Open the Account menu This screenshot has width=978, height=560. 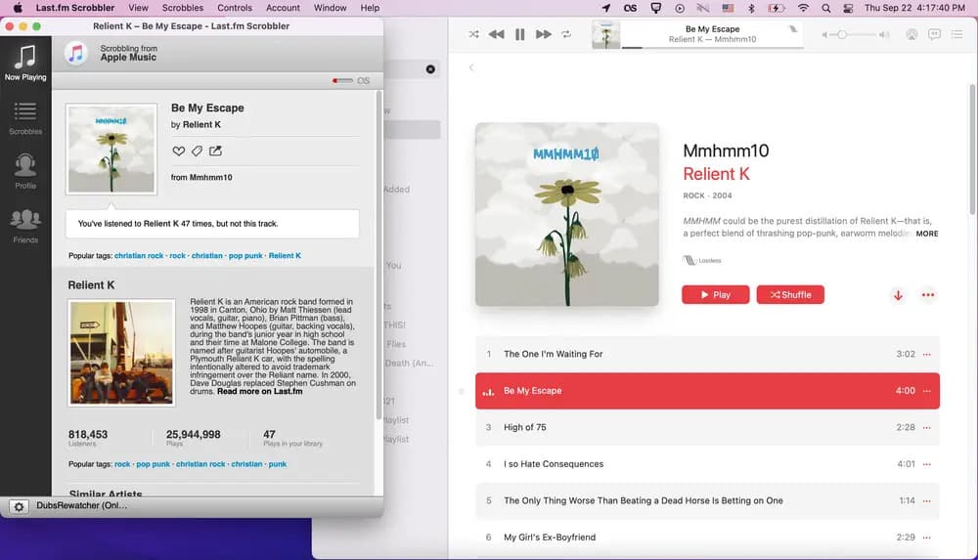[284, 8]
